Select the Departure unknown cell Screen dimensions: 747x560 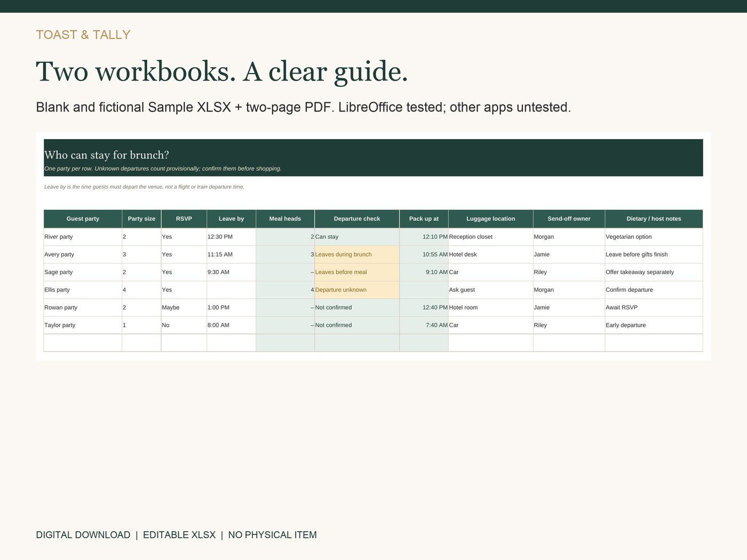pyautogui.click(x=357, y=290)
